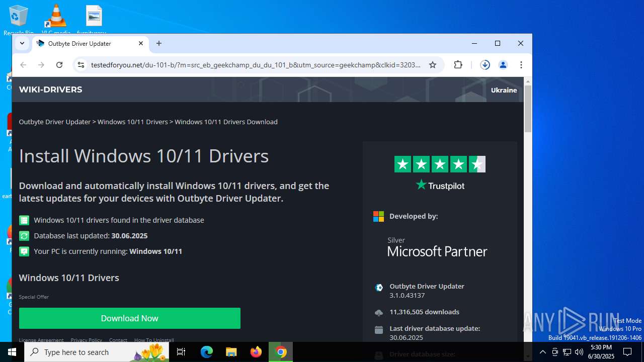Viewport: 644px width, 362px height.
Task: Open the Privacy Policy link
Action: 86,340
